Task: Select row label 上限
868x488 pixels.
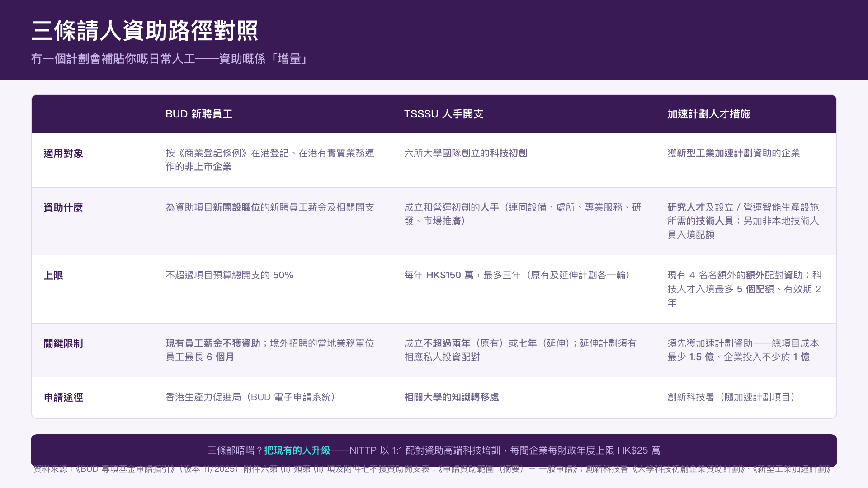Action: [x=53, y=276]
